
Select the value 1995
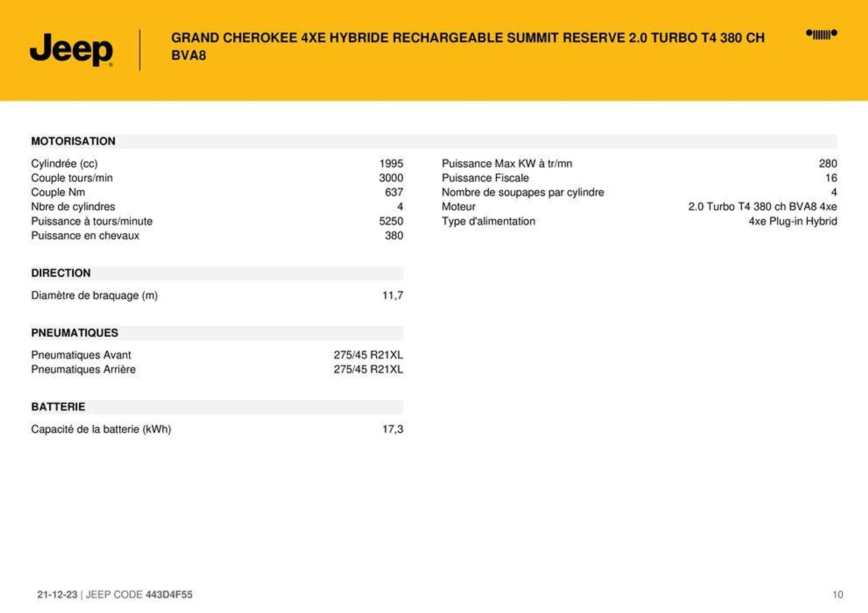(391, 164)
